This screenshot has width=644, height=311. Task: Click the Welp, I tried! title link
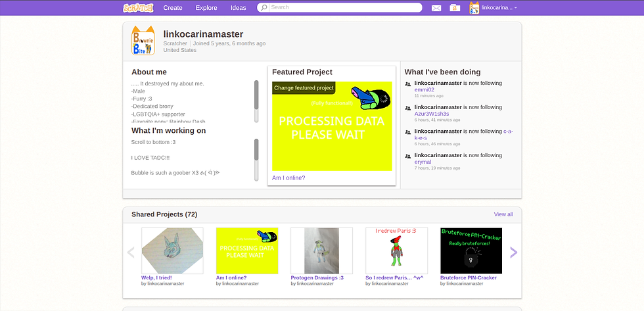coord(156,277)
